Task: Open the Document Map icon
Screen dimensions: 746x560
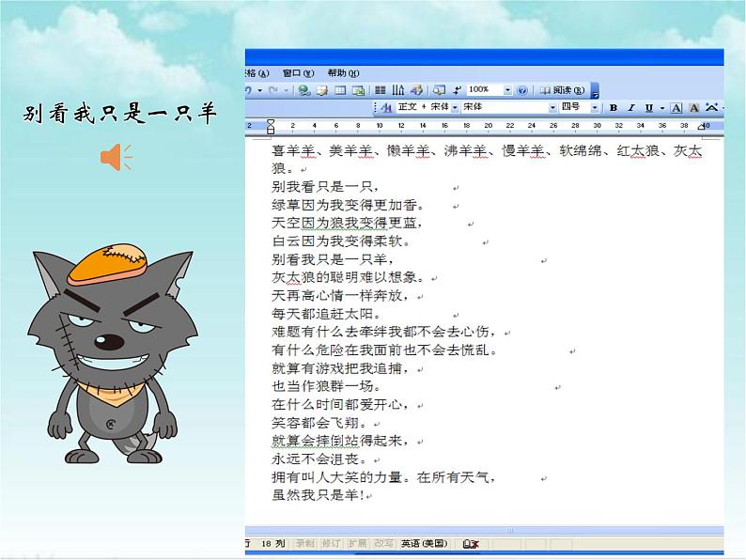Action: pyautogui.click(x=439, y=90)
